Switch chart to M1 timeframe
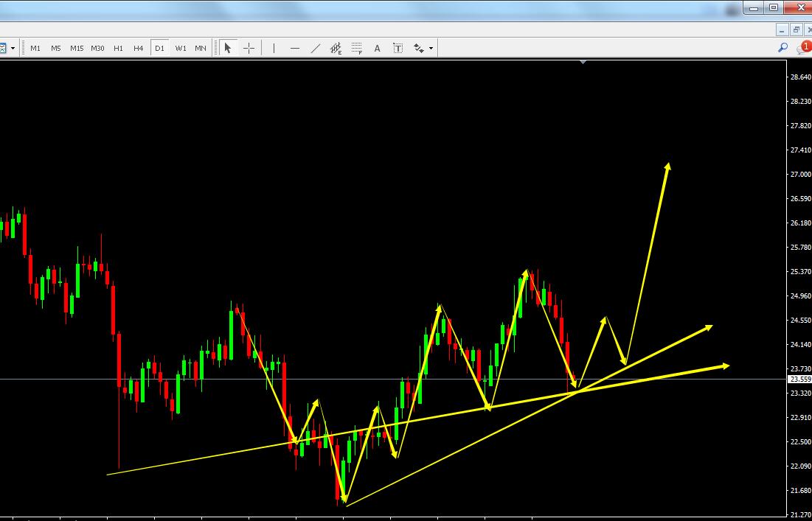This screenshot has width=812, height=521. click(x=35, y=48)
